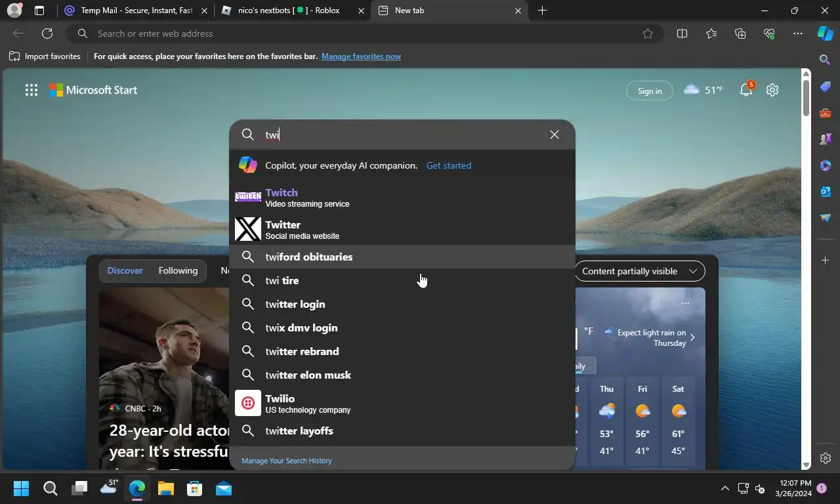Open the 51°F weather widget

[x=703, y=90]
